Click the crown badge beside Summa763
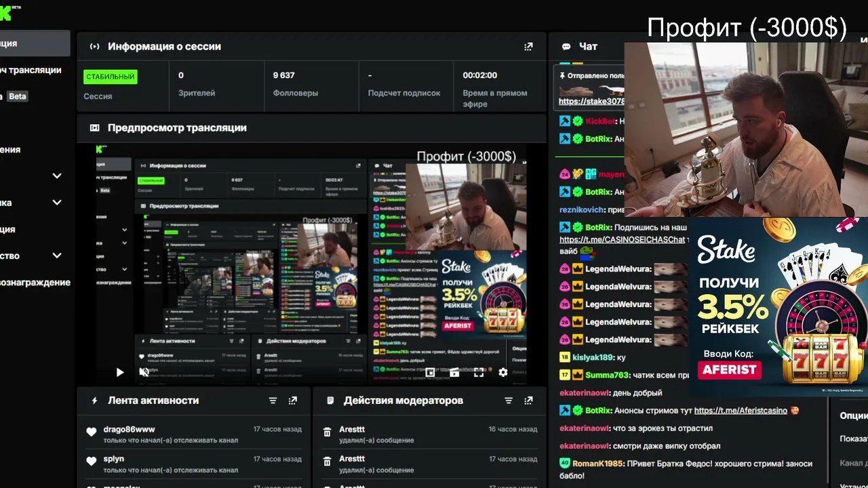868x488 pixels. (x=578, y=375)
